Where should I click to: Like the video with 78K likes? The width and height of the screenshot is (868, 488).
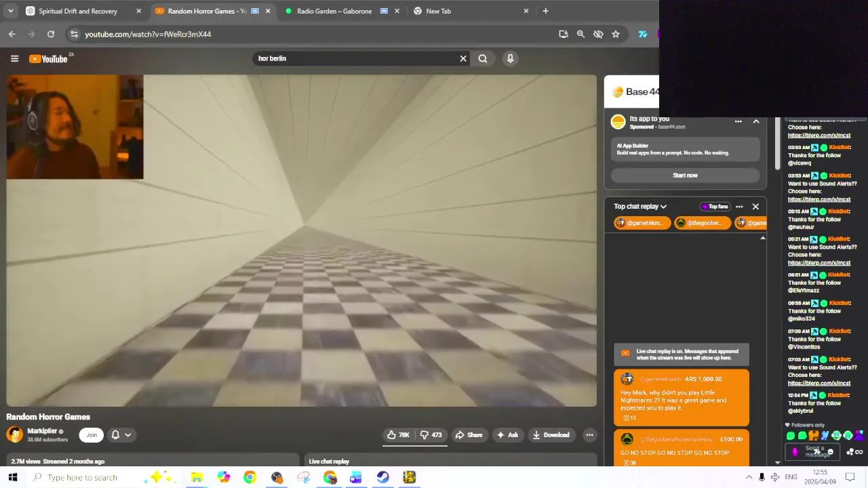pyautogui.click(x=398, y=435)
